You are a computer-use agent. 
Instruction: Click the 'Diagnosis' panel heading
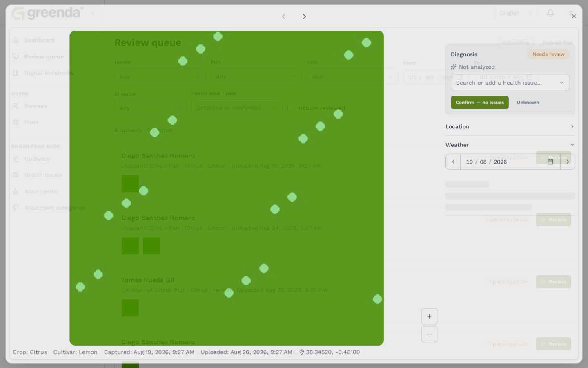[464, 54]
